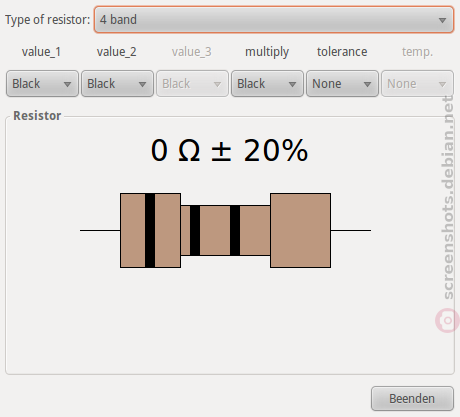Click the arrow icon in value_1 dropdown
This screenshot has height=417, width=460.
pos(67,84)
